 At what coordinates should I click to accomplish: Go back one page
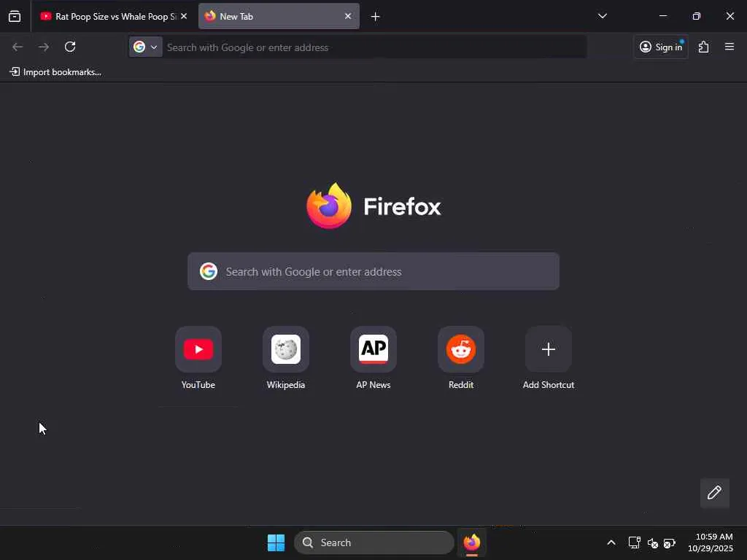point(18,47)
